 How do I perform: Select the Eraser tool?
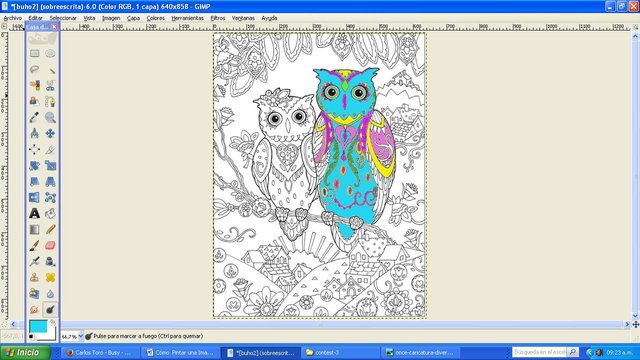pos(50,245)
